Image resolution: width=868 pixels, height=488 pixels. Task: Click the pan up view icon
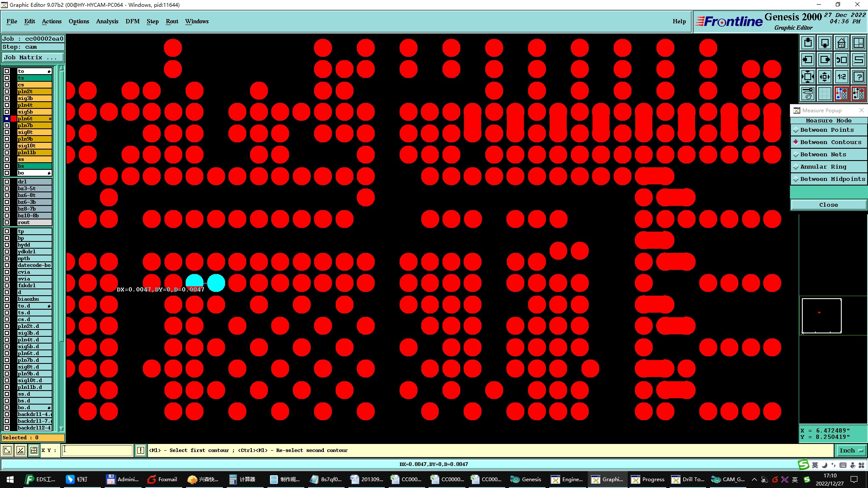(807, 43)
